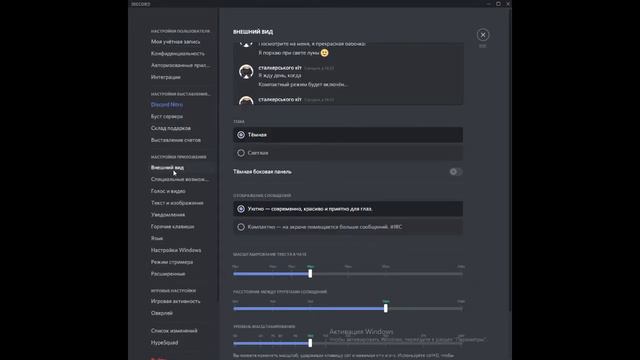The height and width of the screenshot is (360, 640).
Task: Open Уведомления settings
Action: coord(168,215)
